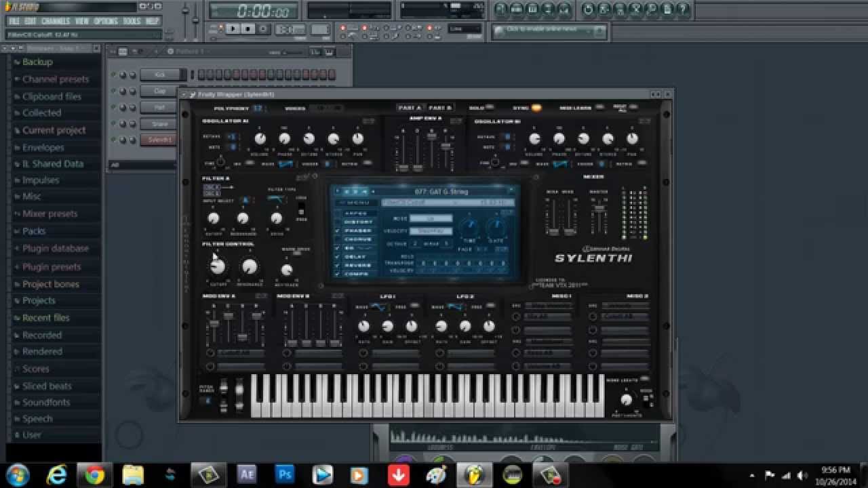Image resolution: width=868 pixels, height=488 pixels.
Task: Click the Filter Control RESONANCE knob
Action: pos(250,267)
